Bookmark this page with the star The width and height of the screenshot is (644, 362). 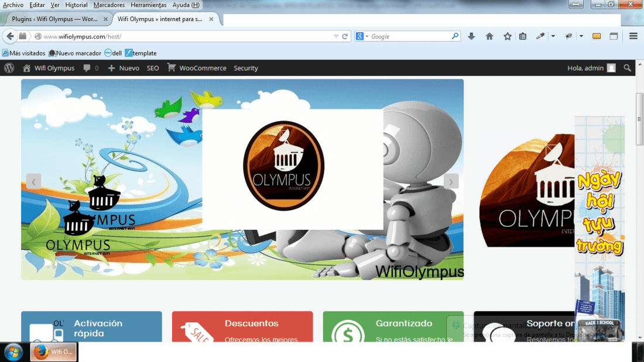tap(508, 36)
